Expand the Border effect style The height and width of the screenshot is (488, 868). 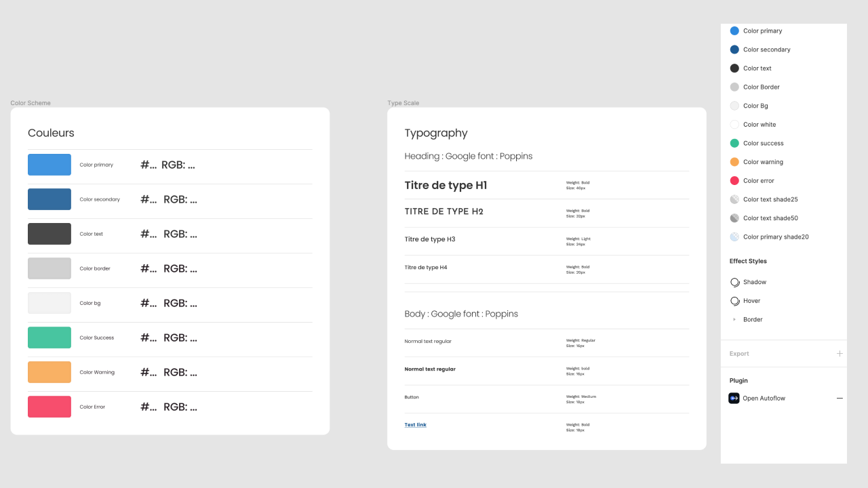click(x=734, y=319)
